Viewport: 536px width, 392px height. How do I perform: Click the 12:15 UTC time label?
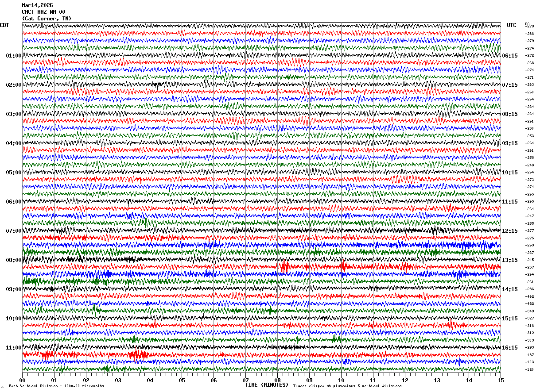coord(510,231)
